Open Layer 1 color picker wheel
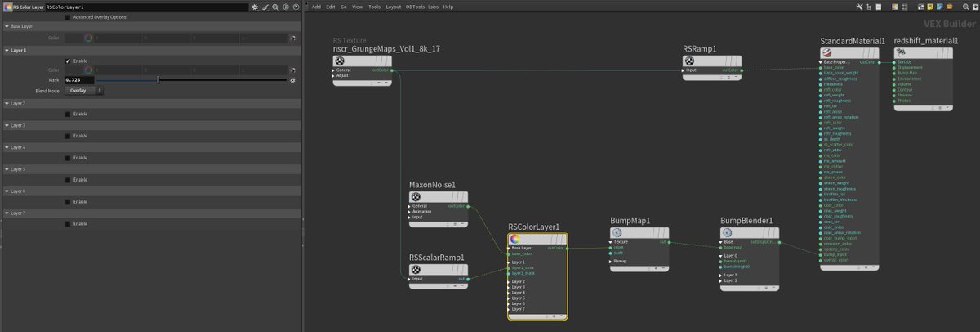This screenshot has height=332, width=980. tap(89, 70)
